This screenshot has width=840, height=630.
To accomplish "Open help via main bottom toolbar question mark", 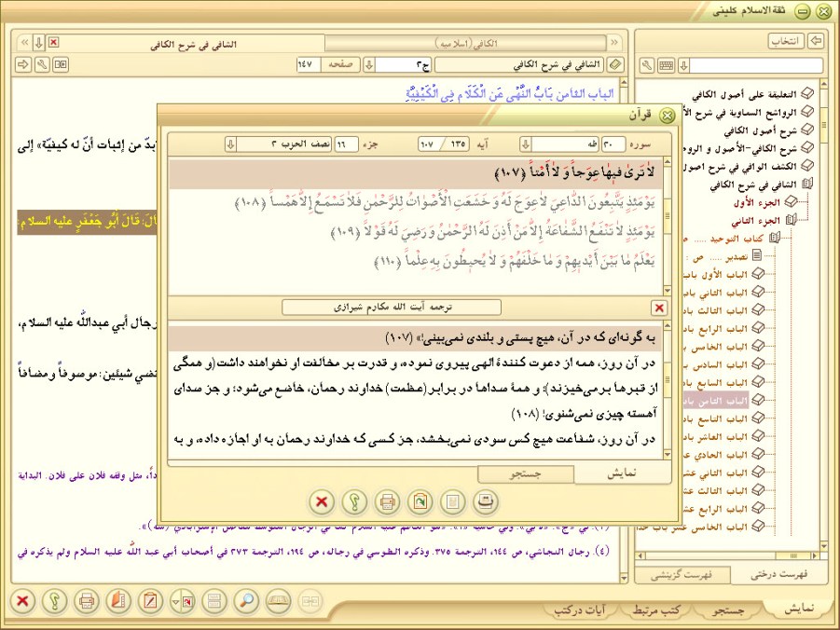I will tap(55, 601).
